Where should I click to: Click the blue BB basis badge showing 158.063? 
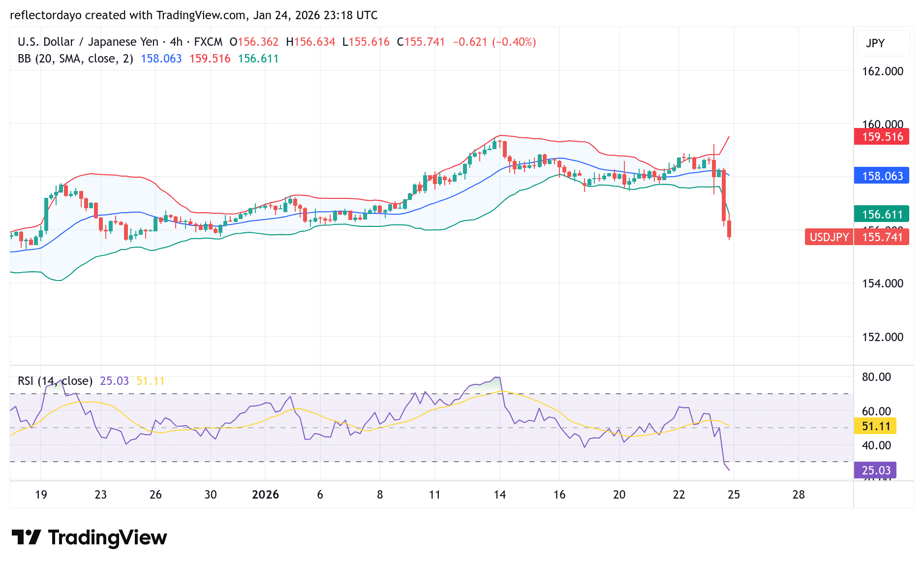[881, 175]
